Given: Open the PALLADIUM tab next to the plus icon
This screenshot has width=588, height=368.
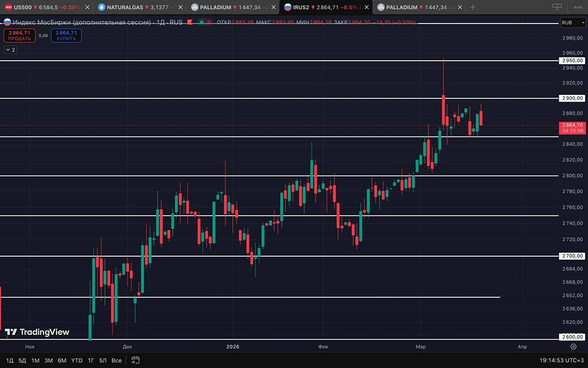Looking at the screenshot, I should click(x=419, y=7).
